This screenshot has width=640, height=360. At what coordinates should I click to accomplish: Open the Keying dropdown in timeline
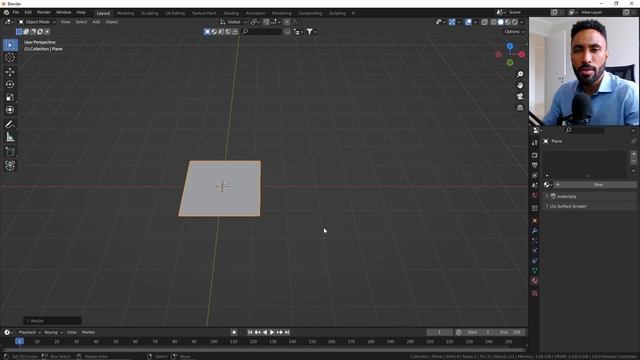coord(53,332)
